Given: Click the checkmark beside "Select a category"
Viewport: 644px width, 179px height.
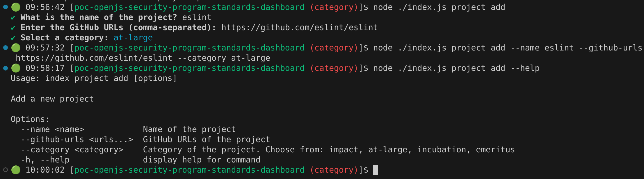Looking at the screenshot, I should pyautogui.click(x=13, y=38).
